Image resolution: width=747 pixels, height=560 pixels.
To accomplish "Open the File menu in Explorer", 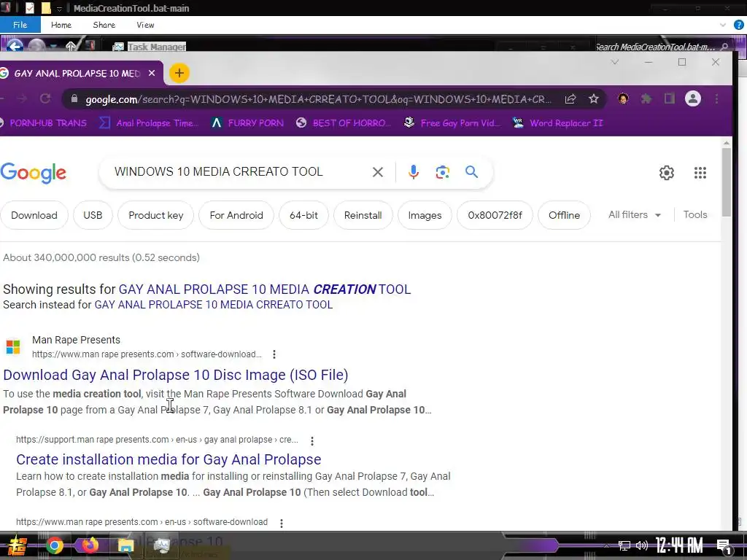I will (20, 25).
